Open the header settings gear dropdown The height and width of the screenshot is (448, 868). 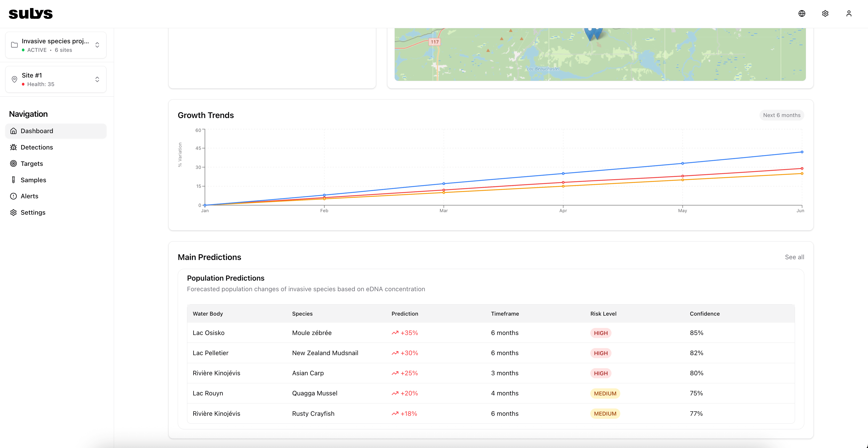coord(825,14)
